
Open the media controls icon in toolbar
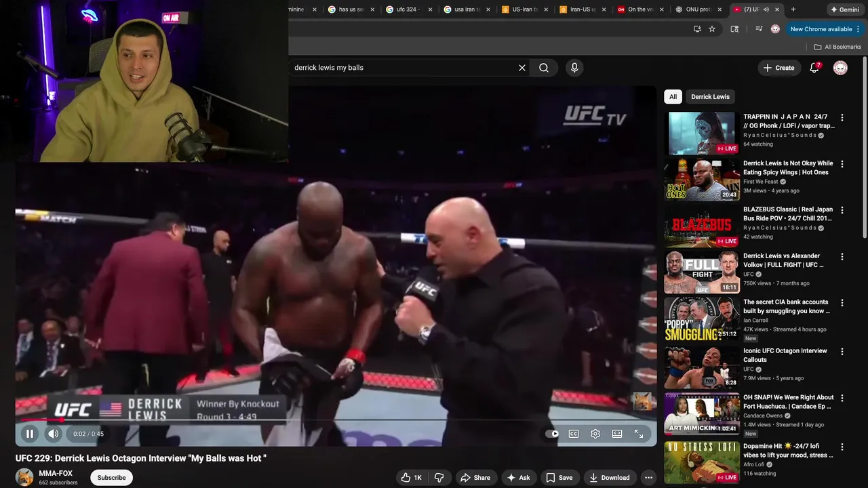759,29
